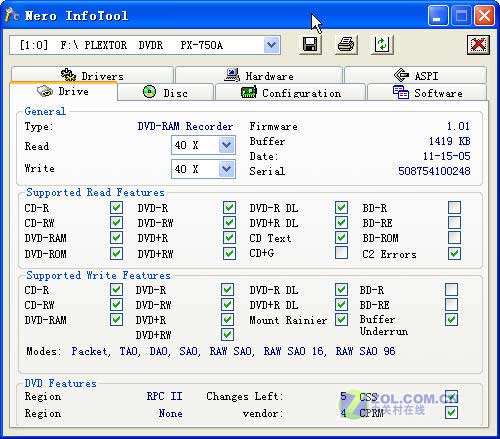Toggle BD-R checkbox in Read Features
This screenshot has width=500, height=439.
(x=454, y=207)
